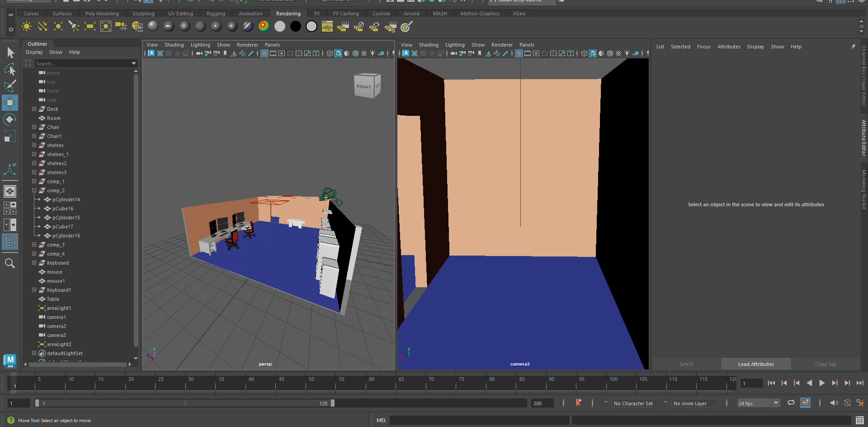Create a spot light from the shelf
The image size is (868, 427).
(74, 27)
